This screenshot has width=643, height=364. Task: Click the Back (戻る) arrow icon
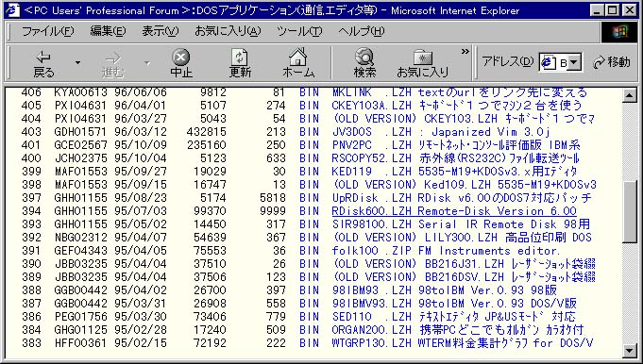point(43,57)
